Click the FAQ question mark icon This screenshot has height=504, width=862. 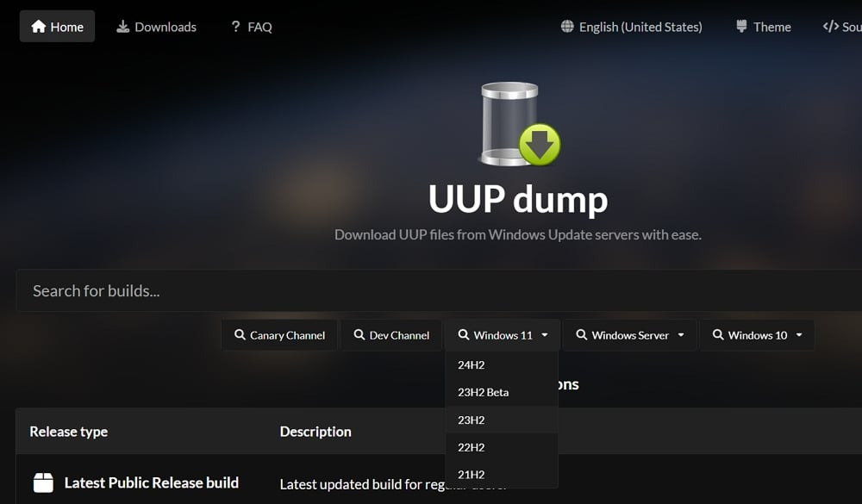236,27
